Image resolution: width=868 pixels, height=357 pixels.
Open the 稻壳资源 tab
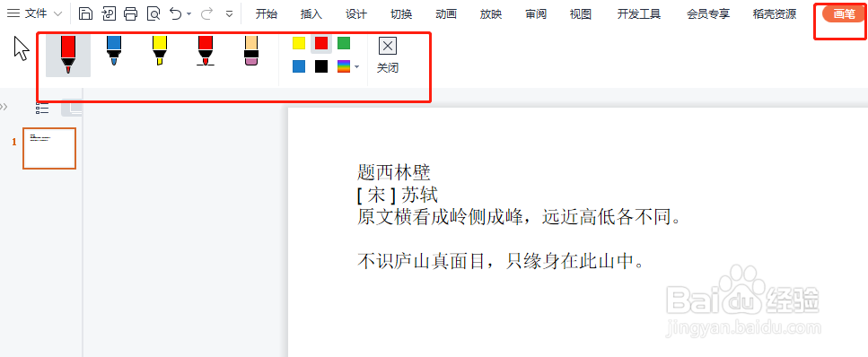pos(775,14)
